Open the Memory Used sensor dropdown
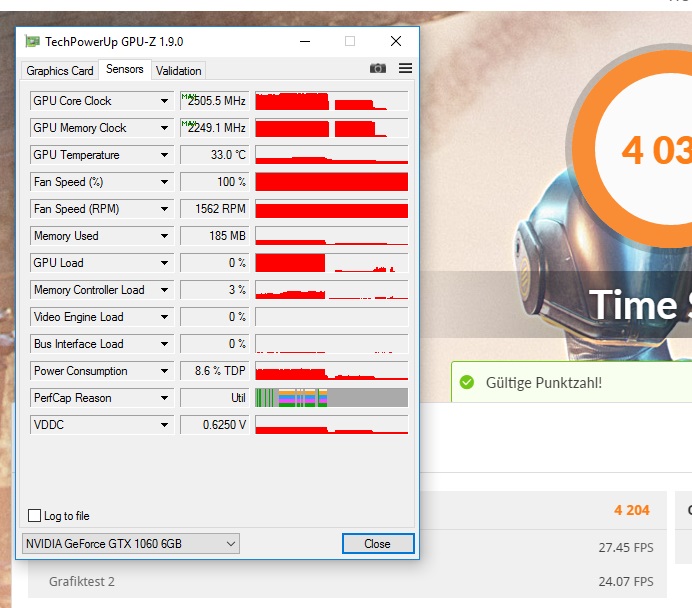Screen dimensions: 692x608 pos(164,236)
